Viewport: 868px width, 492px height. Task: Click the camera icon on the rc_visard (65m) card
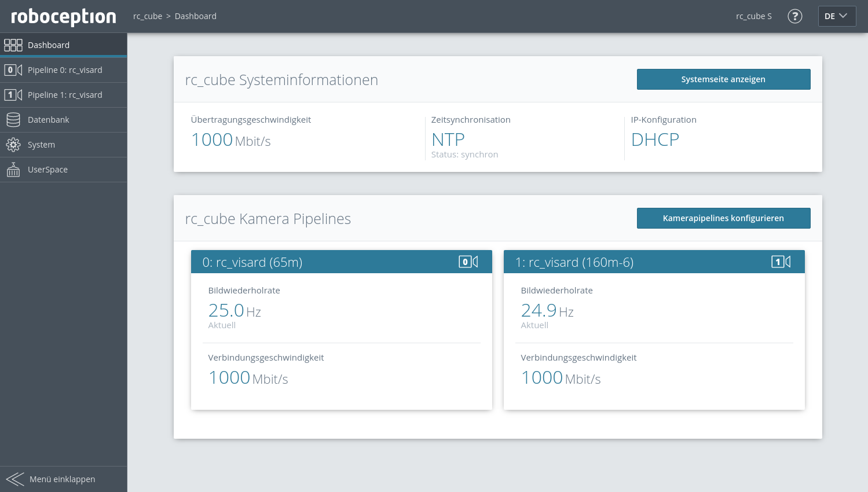tap(469, 262)
